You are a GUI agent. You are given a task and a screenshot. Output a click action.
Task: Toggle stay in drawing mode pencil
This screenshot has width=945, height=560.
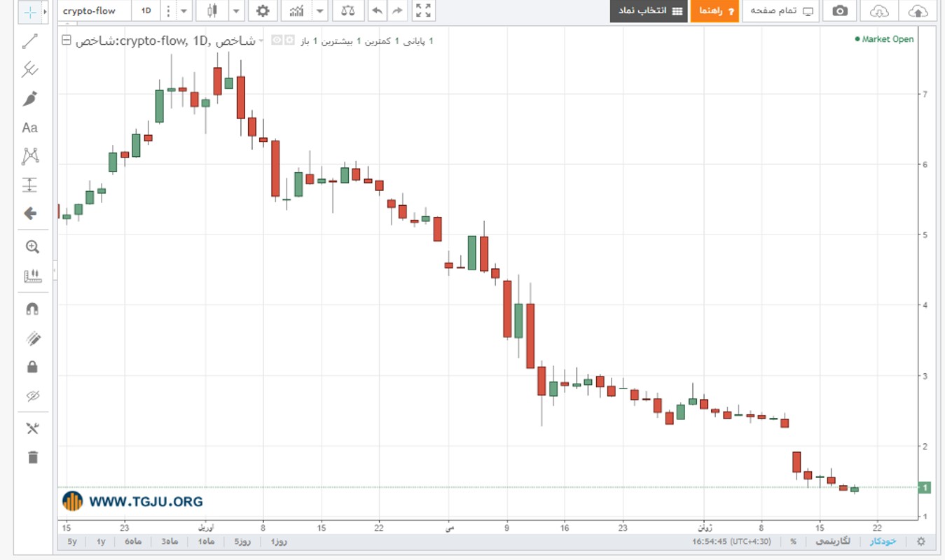coord(32,338)
